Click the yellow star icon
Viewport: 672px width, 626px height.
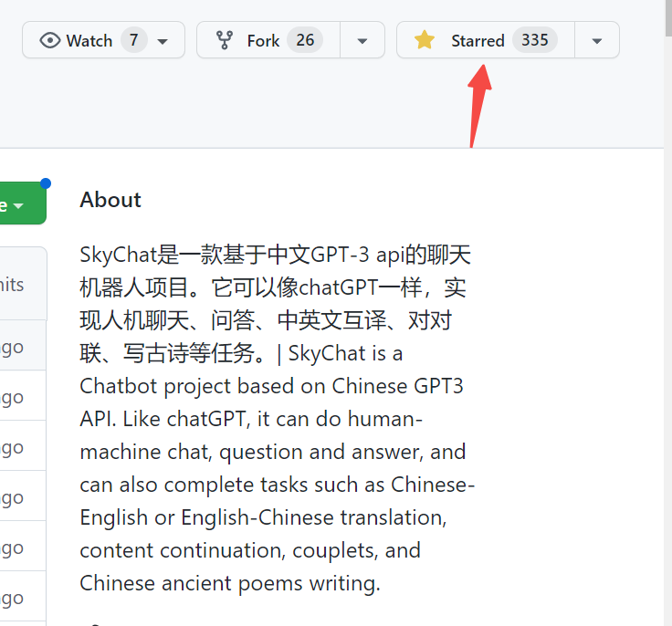[425, 40]
